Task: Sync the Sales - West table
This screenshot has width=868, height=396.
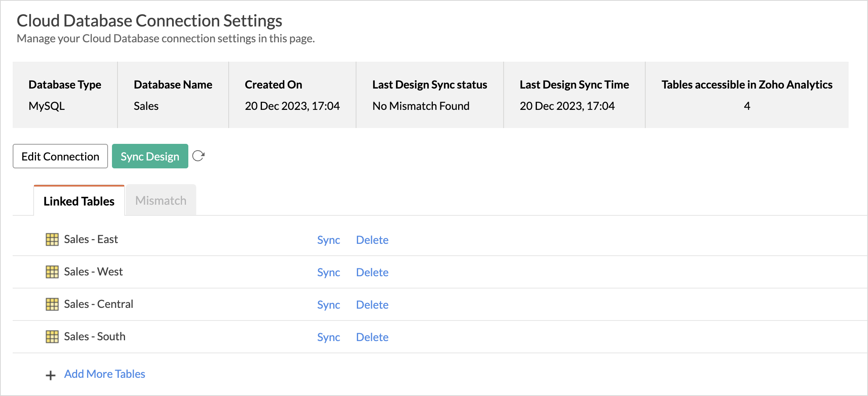Action: (x=328, y=272)
